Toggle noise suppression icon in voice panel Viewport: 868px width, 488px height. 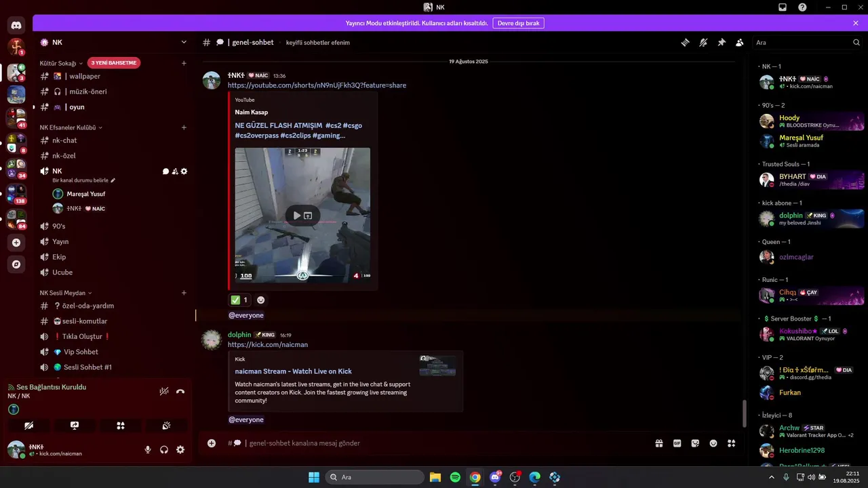point(164,391)
